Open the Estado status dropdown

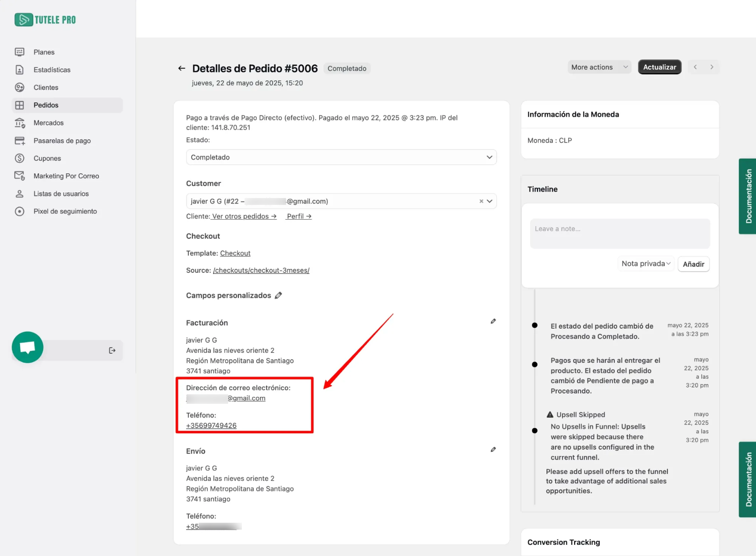click(x=341, y=157)
